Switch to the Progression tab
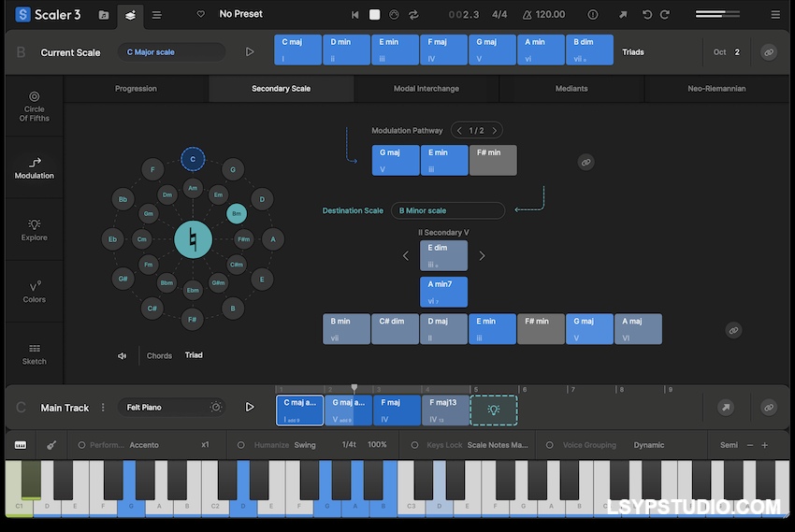 pos(136,89)
